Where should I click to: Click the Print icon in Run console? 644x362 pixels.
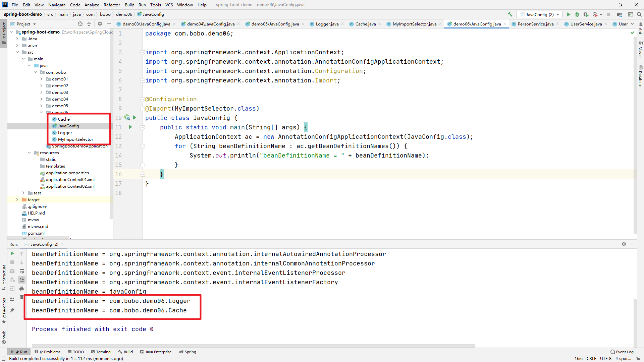pos(22,289)
